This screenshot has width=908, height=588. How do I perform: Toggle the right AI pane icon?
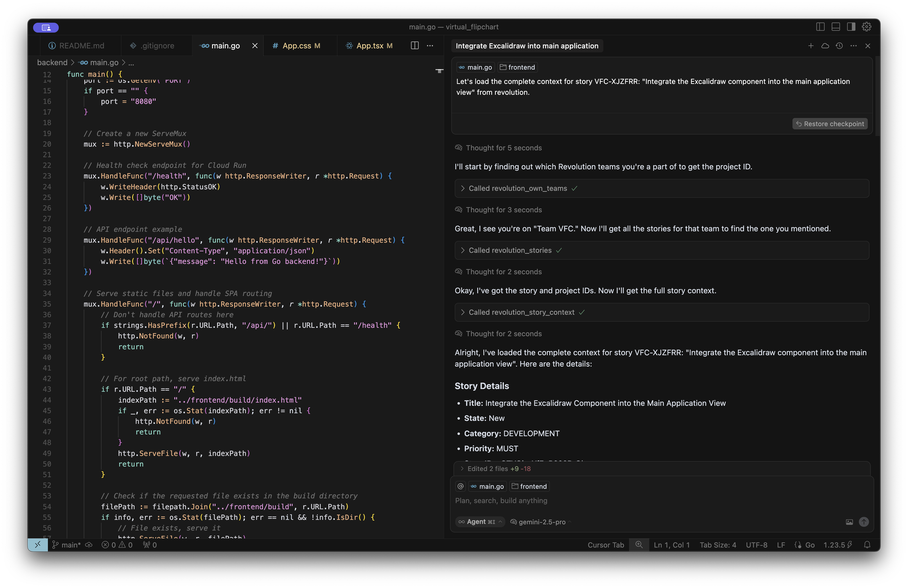[851, 27]
